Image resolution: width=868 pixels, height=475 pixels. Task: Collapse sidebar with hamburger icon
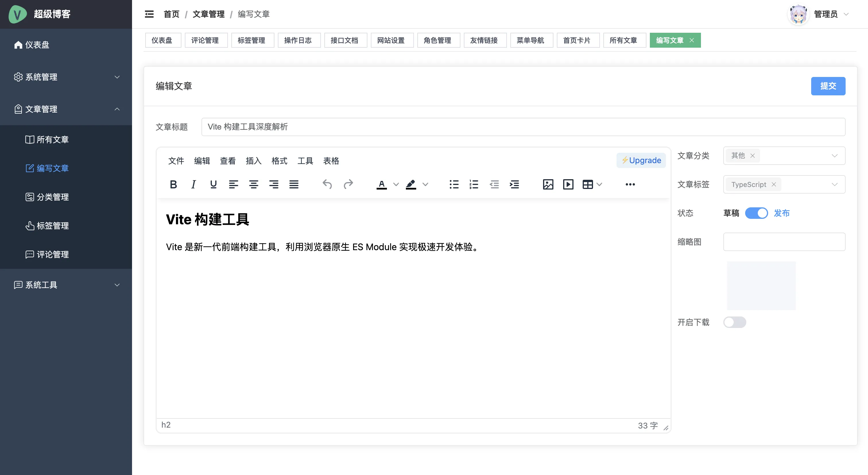coord(149,14)
